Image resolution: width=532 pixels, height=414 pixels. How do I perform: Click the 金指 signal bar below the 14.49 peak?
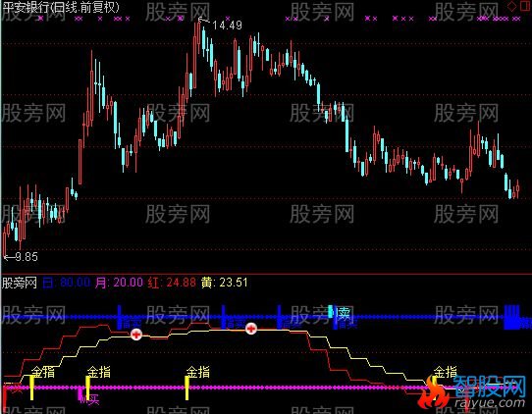186,388
